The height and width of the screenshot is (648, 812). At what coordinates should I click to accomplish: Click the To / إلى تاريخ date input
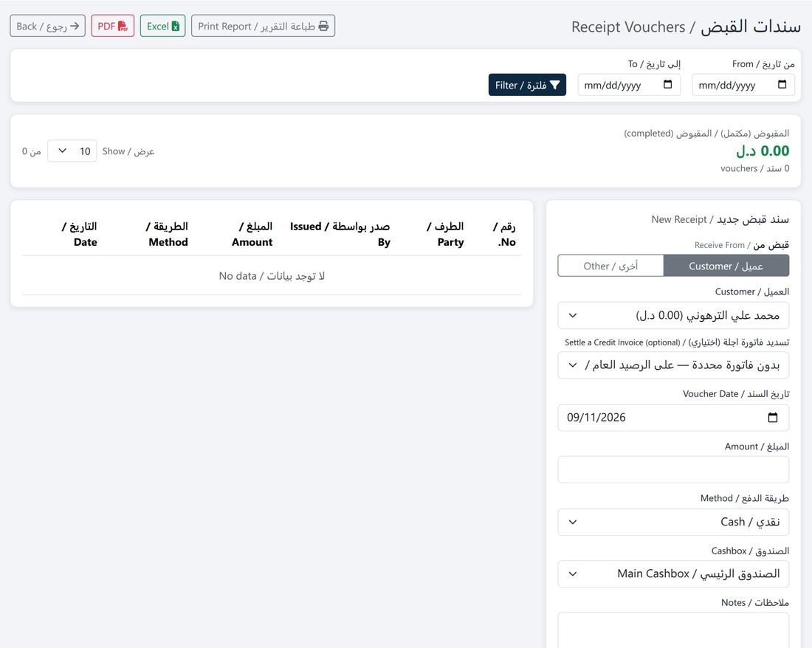[629, 85]
